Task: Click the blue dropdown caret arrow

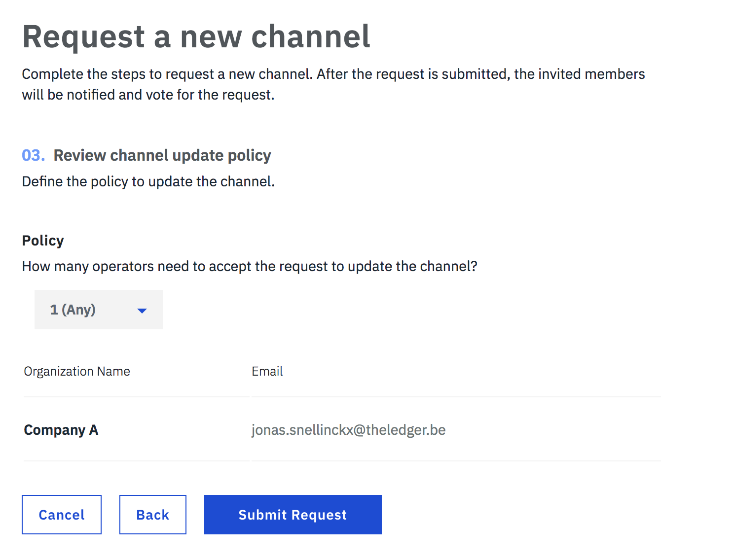Action: pyautogui.click(x=142, y=311)
